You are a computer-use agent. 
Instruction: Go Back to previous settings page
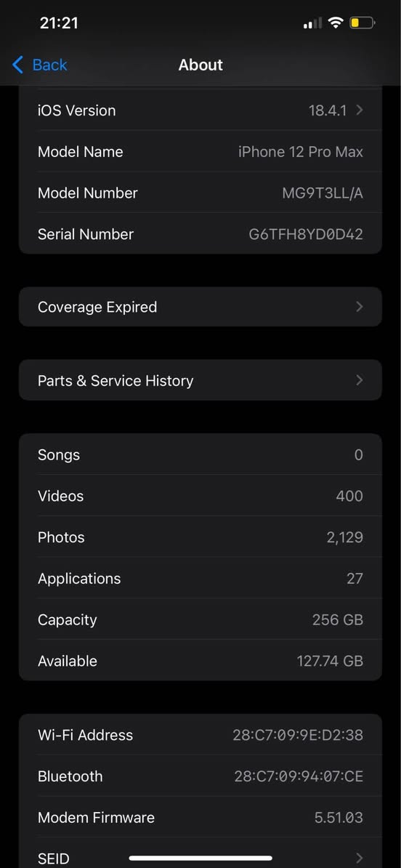pyautogui.click(x=40, y=65)
